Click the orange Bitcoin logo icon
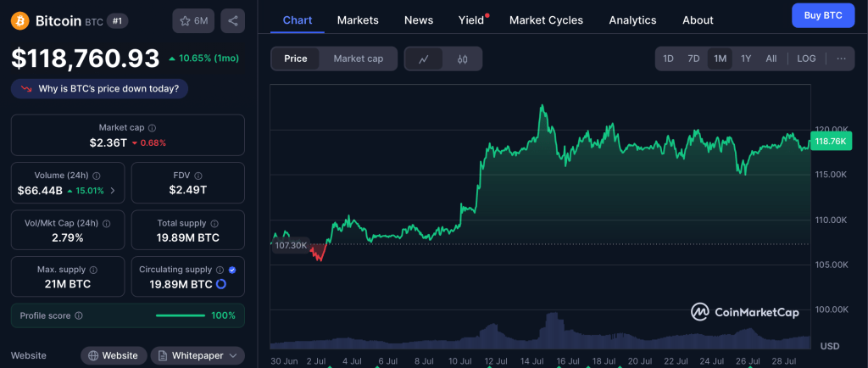868x368 pixels. (x=20, y=21)
